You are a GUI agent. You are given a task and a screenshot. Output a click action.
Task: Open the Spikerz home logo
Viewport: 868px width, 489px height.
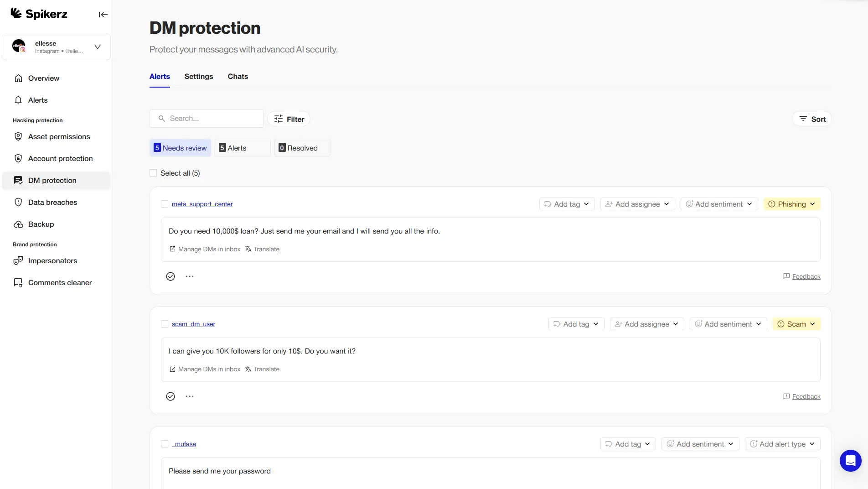point(39,14)
